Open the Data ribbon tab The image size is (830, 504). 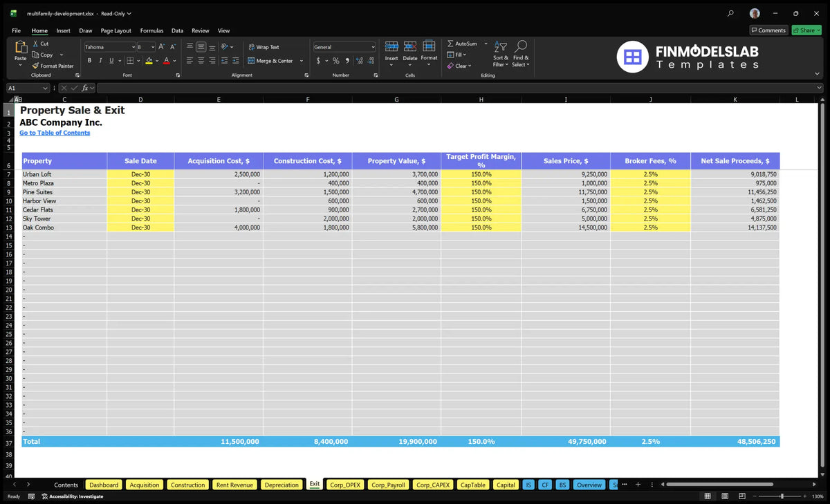177,30
